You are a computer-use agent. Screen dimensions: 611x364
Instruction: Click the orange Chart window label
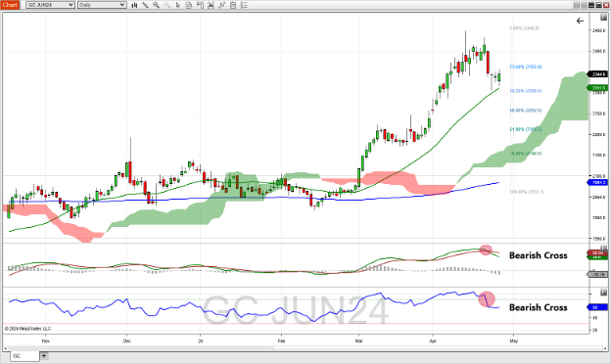pyautogui.click(x=10, y=5)
